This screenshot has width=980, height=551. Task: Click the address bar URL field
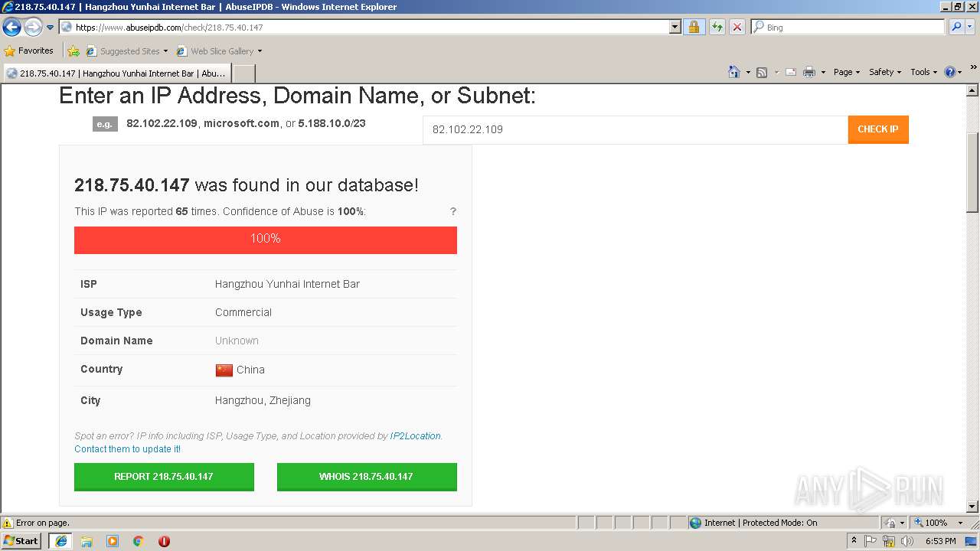[x=364, y=28]
